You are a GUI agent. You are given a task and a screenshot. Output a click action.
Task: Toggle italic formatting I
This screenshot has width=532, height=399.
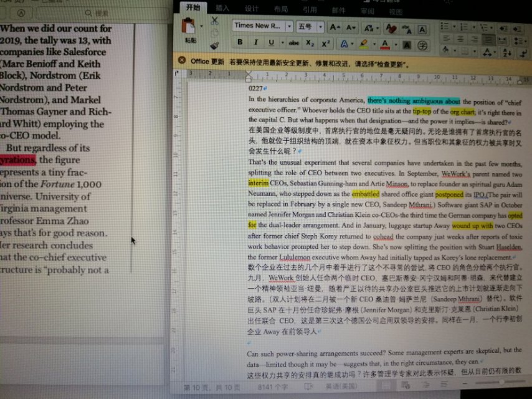coord(255,42)
